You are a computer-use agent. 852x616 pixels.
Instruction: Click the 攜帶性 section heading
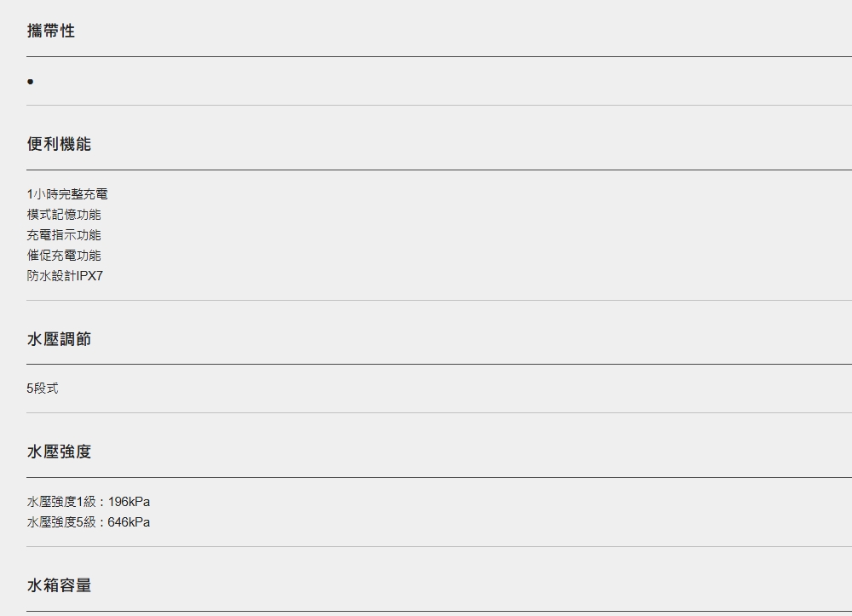[x=51, y=31]
